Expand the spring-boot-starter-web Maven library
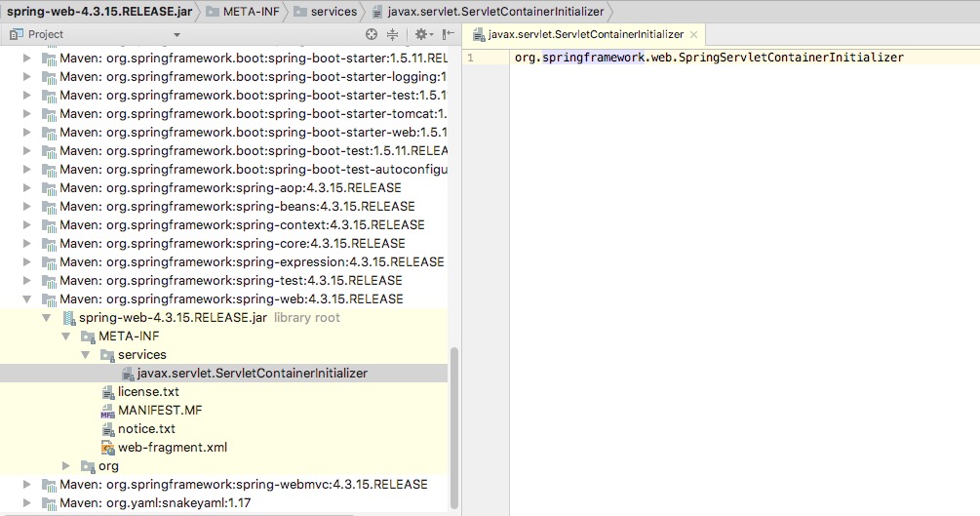The image size is (980, 516). pyautogui.click(x=27, y=132)
